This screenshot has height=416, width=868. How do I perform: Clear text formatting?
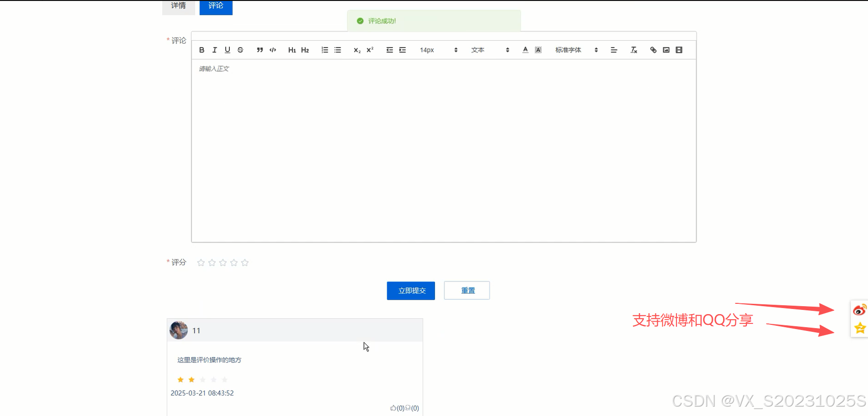(634, 50)
